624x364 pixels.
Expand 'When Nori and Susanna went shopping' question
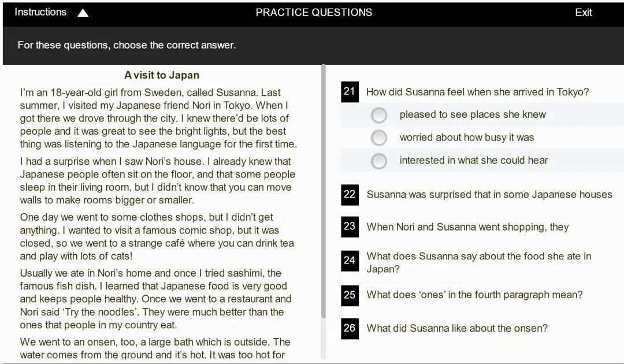(x=467, y=227)
